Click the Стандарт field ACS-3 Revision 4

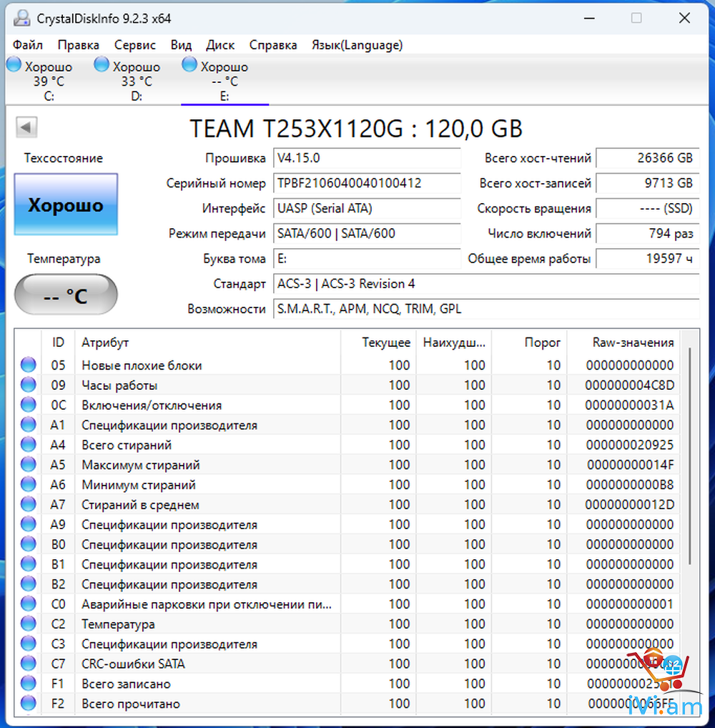(x=486, y=284)
